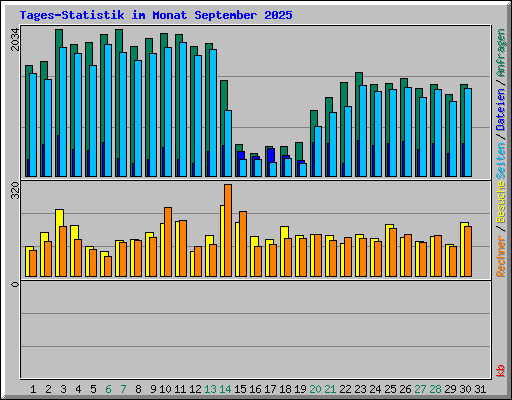Click day label '30' on the x-axis

[x=465, y=389]
